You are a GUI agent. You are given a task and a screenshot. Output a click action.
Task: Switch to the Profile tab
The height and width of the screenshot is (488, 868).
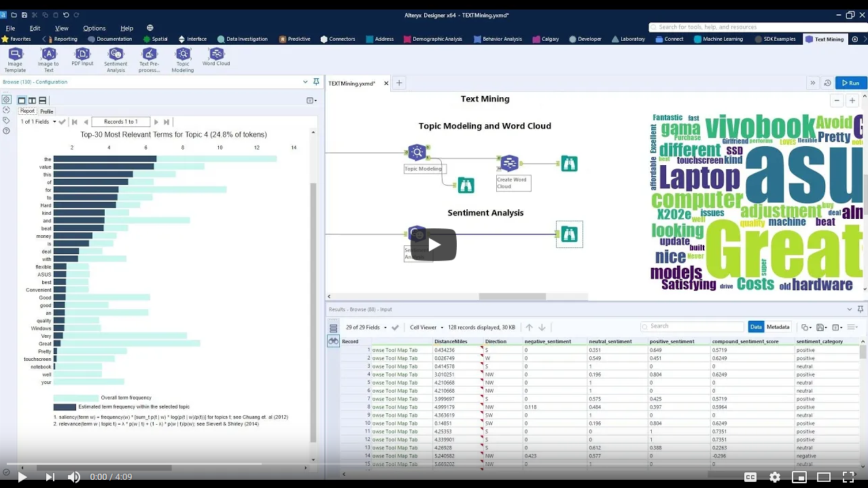[x=46, y=111]
